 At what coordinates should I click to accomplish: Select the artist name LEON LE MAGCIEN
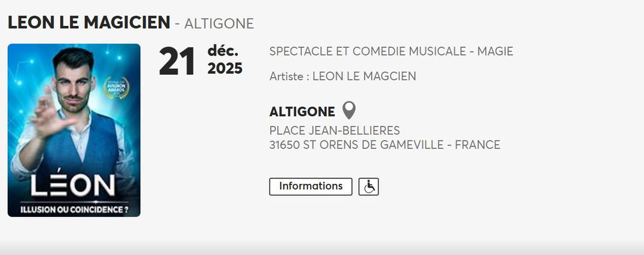[364, 77]
